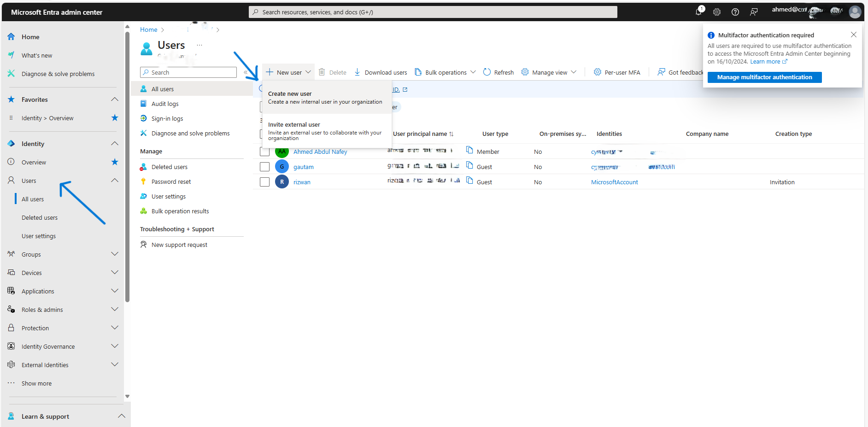Expand the Bulk operations dropdown

pos(445,72)
